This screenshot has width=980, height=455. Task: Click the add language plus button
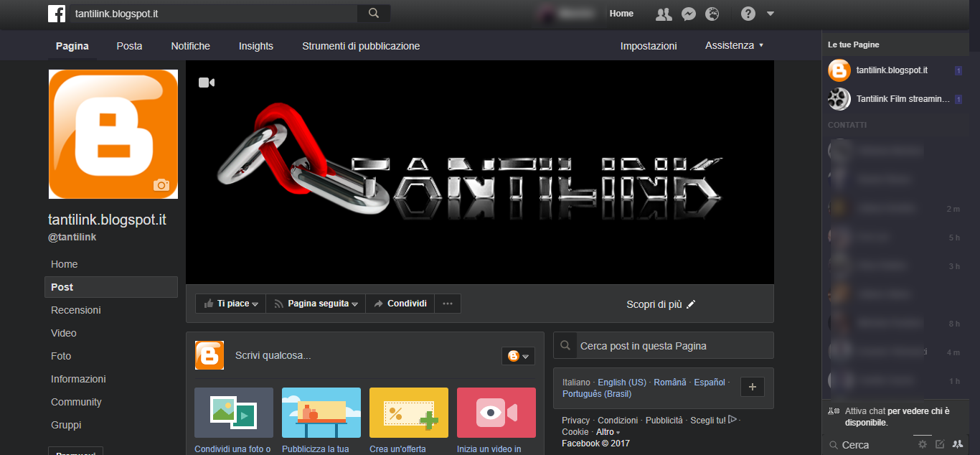(x=752, y=387)
